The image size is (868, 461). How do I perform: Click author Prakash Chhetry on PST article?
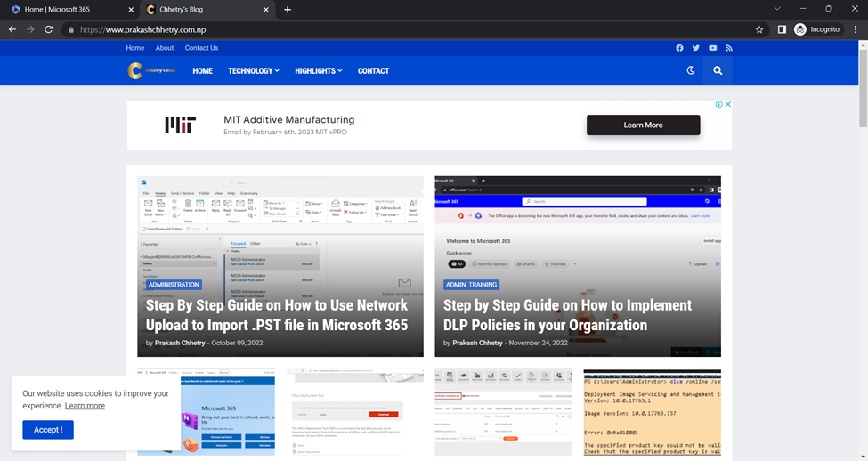coord(180,343)
